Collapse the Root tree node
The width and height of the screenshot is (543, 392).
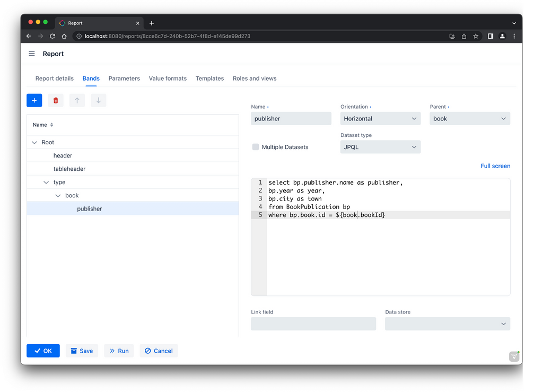coord(33,142)
